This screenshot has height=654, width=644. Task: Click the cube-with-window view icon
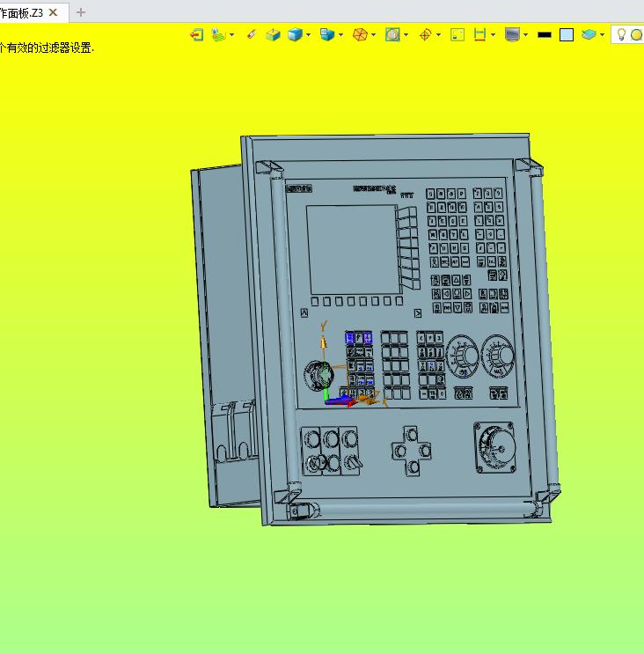click(x=327, y=34)
